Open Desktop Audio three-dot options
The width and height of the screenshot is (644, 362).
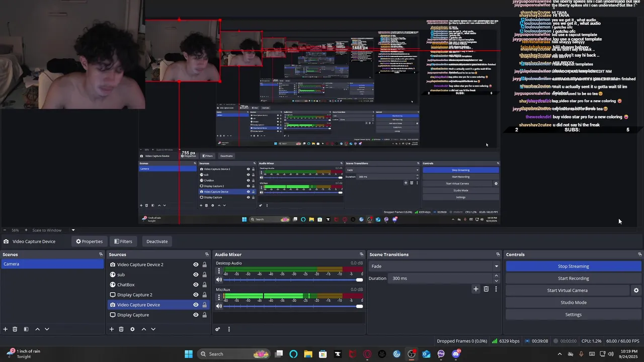219,271
